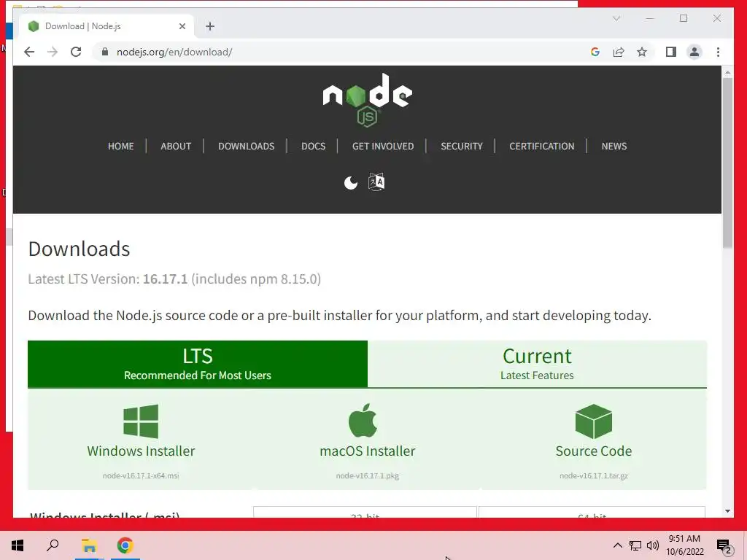The width and height of the screenshot is (747, 560).
Task: Open the Chrome profile avatar
Action: coord(694,52)
